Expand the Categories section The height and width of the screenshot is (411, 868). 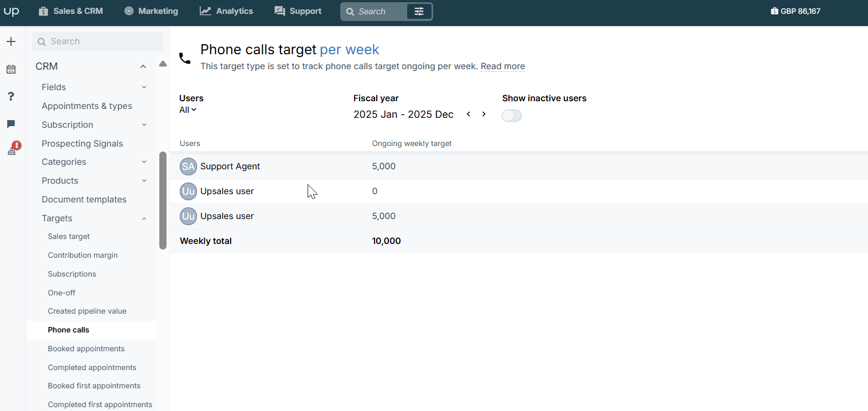tap(144, 162)
